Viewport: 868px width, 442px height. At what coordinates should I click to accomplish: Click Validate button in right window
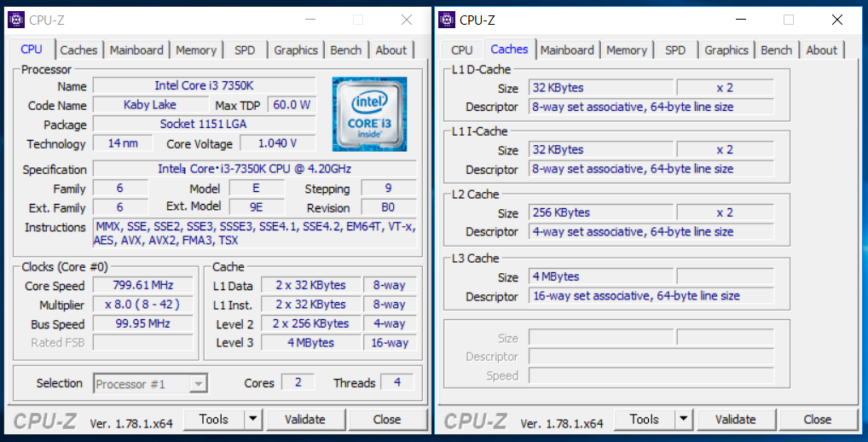736,419
